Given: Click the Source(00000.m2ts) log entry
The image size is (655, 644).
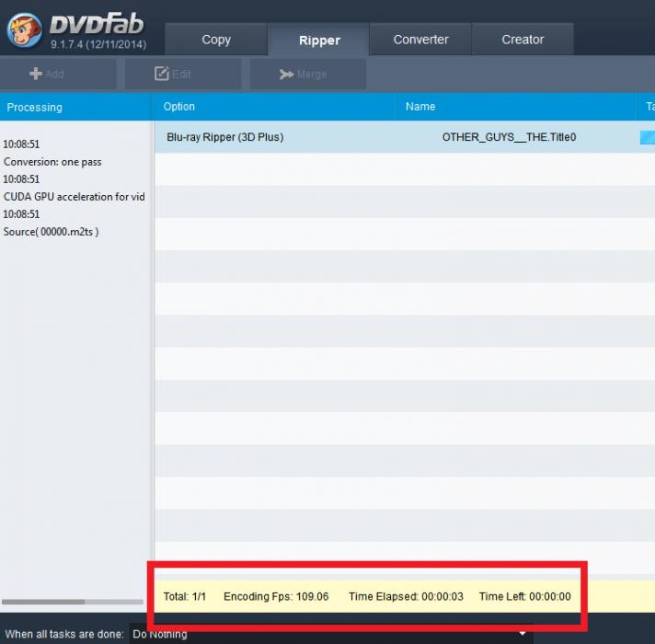Looking at the screenshot, I should pos(52,232).
